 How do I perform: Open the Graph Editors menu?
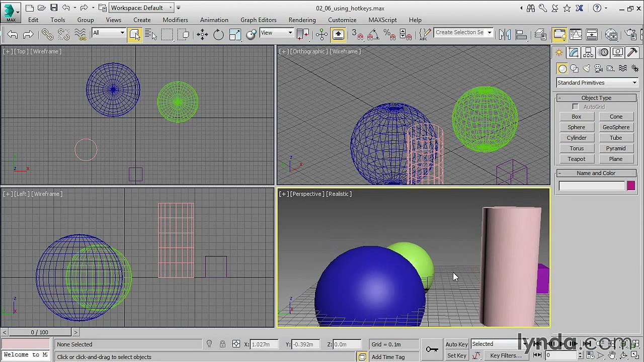pos(258,20)
